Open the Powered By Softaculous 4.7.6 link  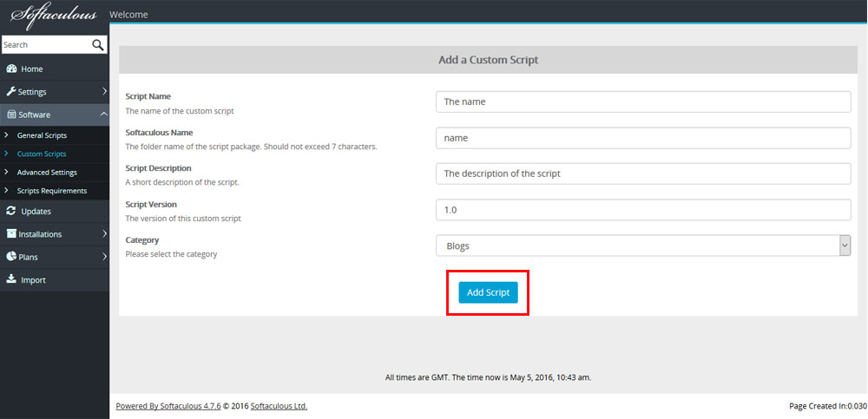(x=168, y=406)
